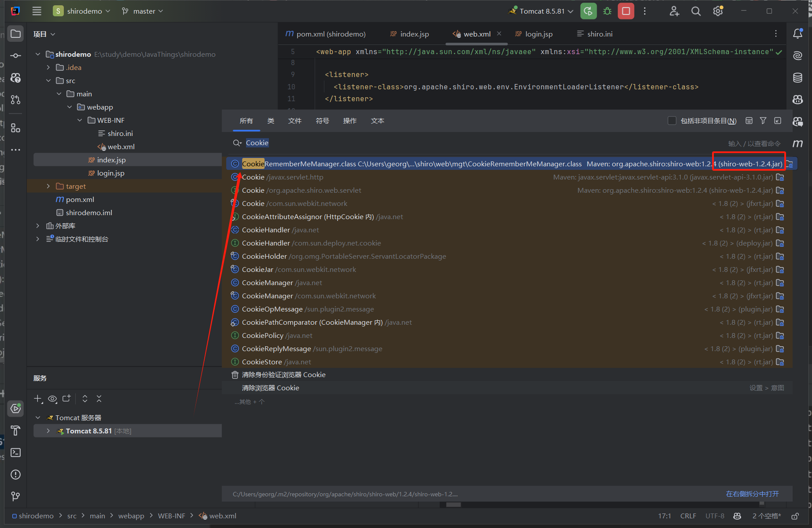This screenshot has height=528, width=812.
Task: Collapse all services with X arrows icon
Action: click(x=99, y=399)
